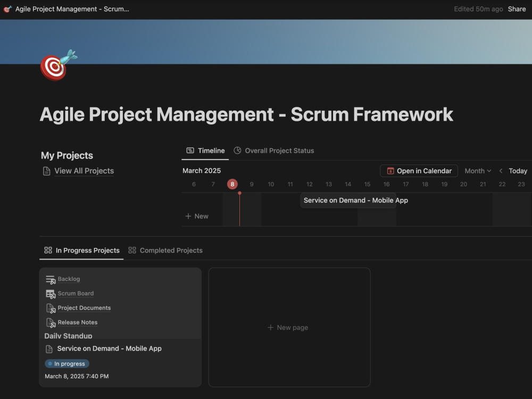Click the plus icon beside New page

tap(270, 327)
